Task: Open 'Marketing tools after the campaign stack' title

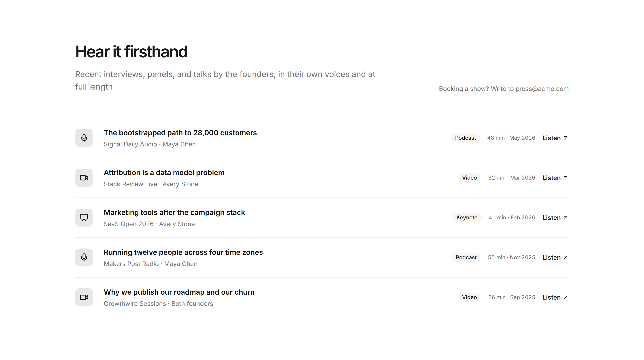Action: (x=174, y=212)
